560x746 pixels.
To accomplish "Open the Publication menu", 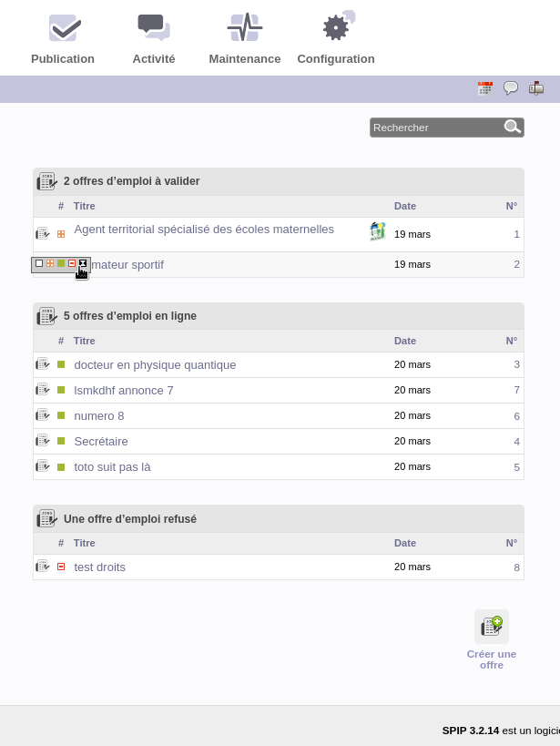I will 63,39.
